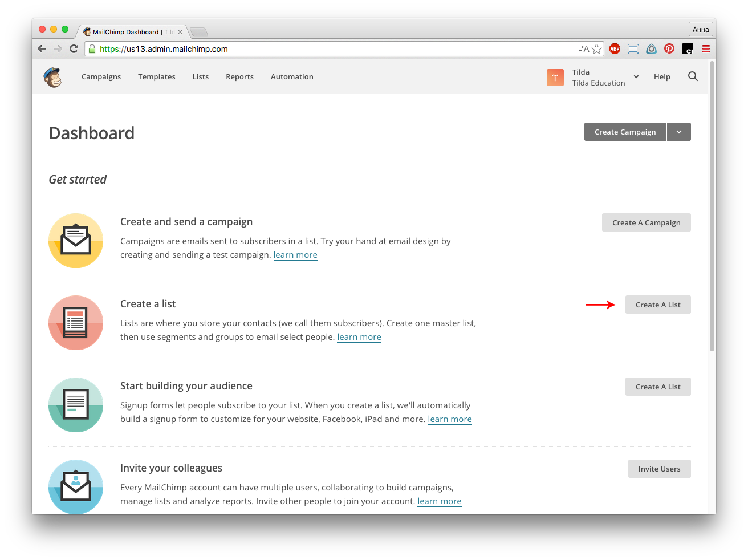This screenshot has height=560, width=748.
Task: Click the Pinterest extension icon
Action: (x=669, y=49)
